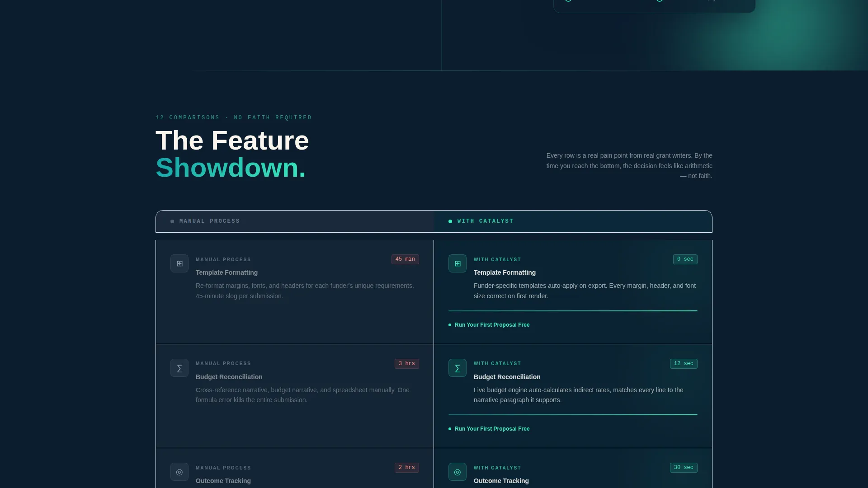868x488 pixels.
Task: Click the 'Cross-reference narrative, budget narrative' description
Action: point(302,395)
